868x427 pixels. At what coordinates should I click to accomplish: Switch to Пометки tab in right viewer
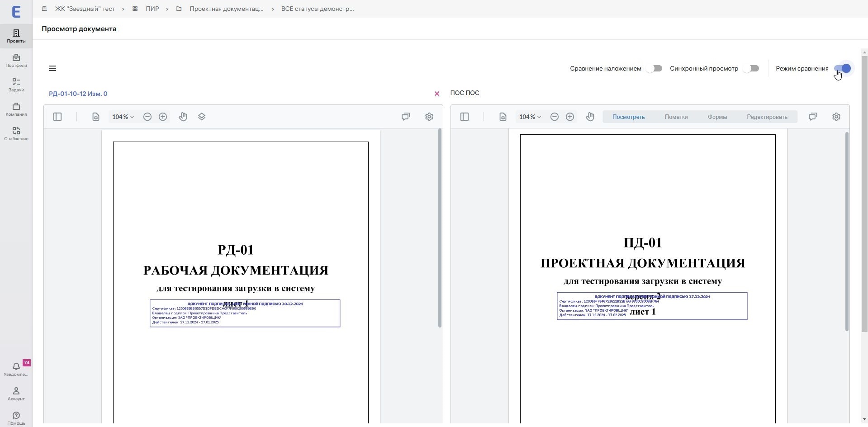[676, 117]
